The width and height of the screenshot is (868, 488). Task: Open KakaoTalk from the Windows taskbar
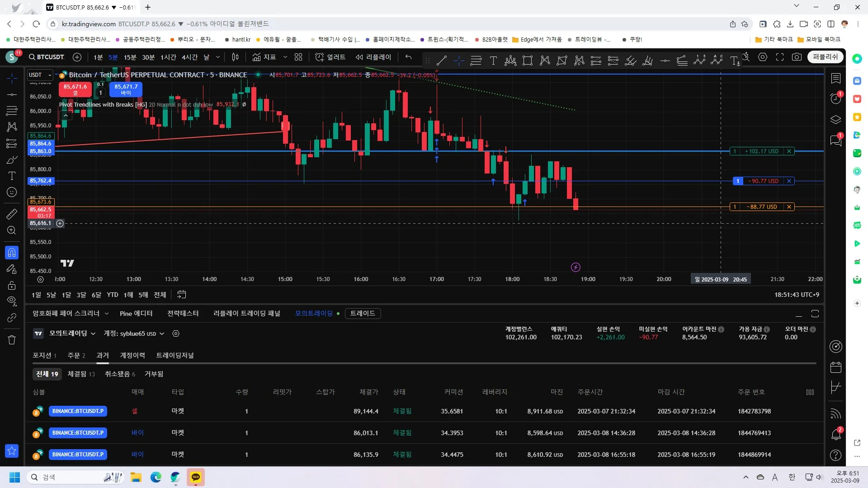click(196, 477)
